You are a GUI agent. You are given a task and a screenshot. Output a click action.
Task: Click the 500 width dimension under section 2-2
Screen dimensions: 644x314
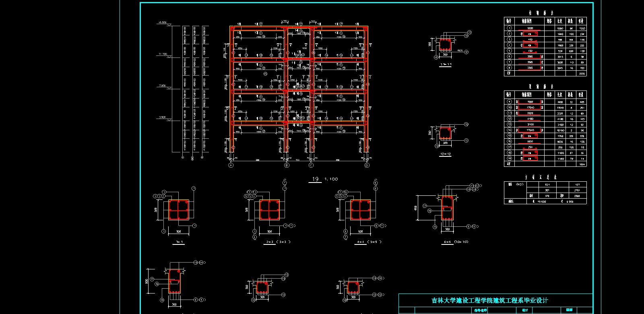(270, 232)
